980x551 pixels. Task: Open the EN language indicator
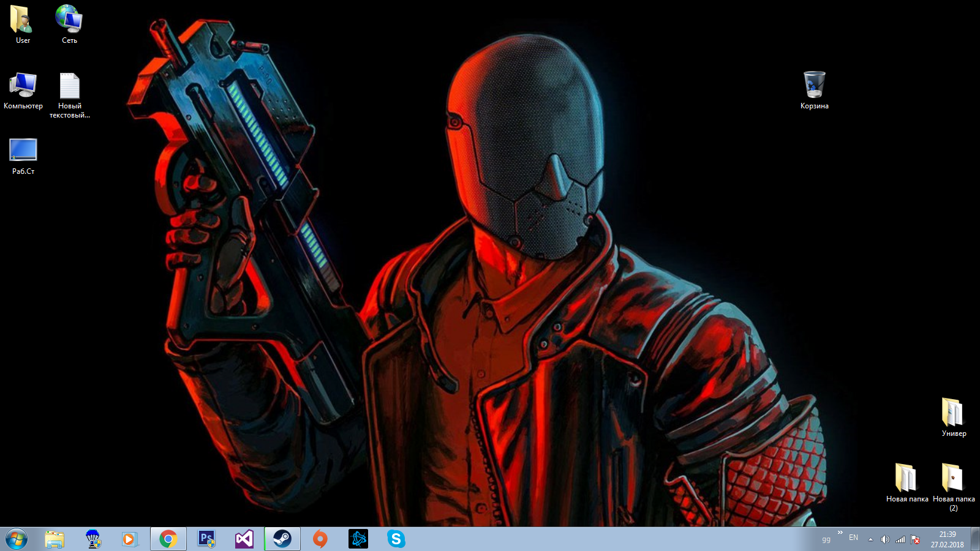click(x=853, y=538)
